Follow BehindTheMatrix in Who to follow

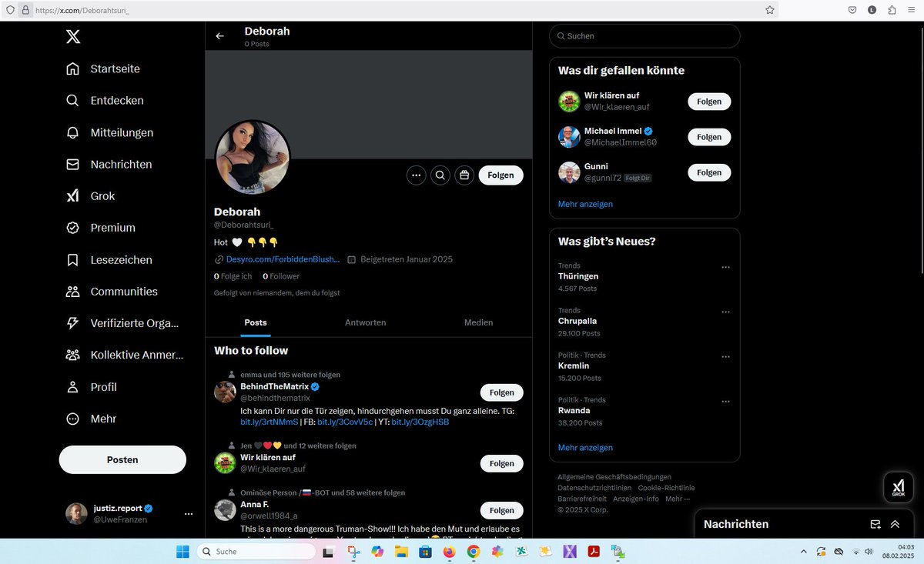click(x=501, y=392)
